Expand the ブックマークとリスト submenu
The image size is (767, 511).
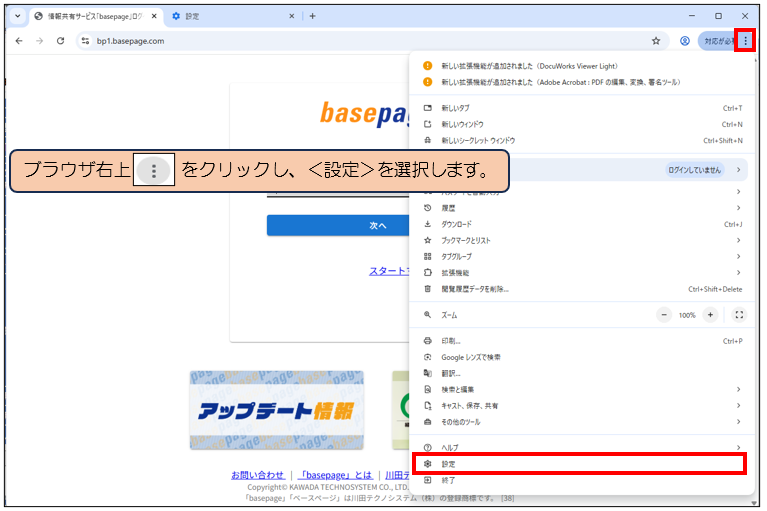pyautogui.click(x=580, y=240)
